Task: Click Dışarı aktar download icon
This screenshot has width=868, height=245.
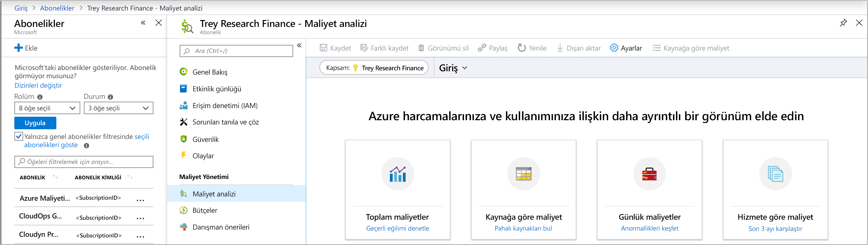Action: [560, 48]
